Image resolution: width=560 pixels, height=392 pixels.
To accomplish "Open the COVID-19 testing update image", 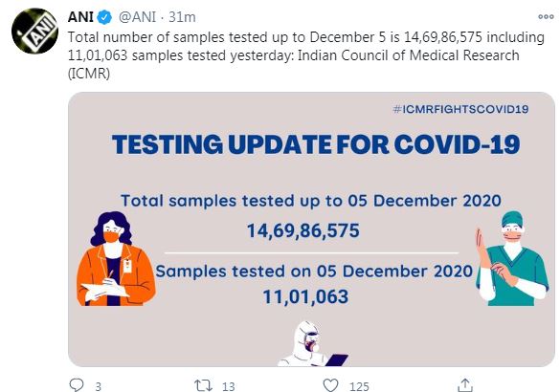I will (311, 229).
